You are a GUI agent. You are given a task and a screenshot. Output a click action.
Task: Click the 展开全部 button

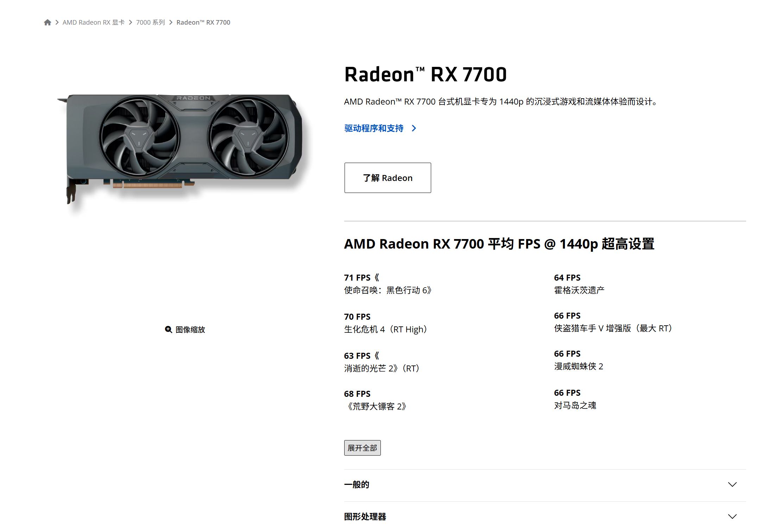tap(363, 448)
